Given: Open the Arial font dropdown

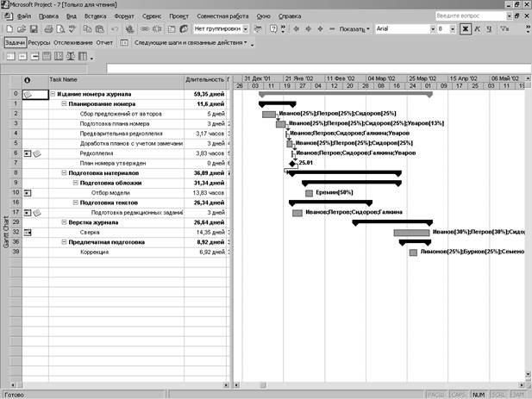Looking at the screenshot, I should point(433,29).
